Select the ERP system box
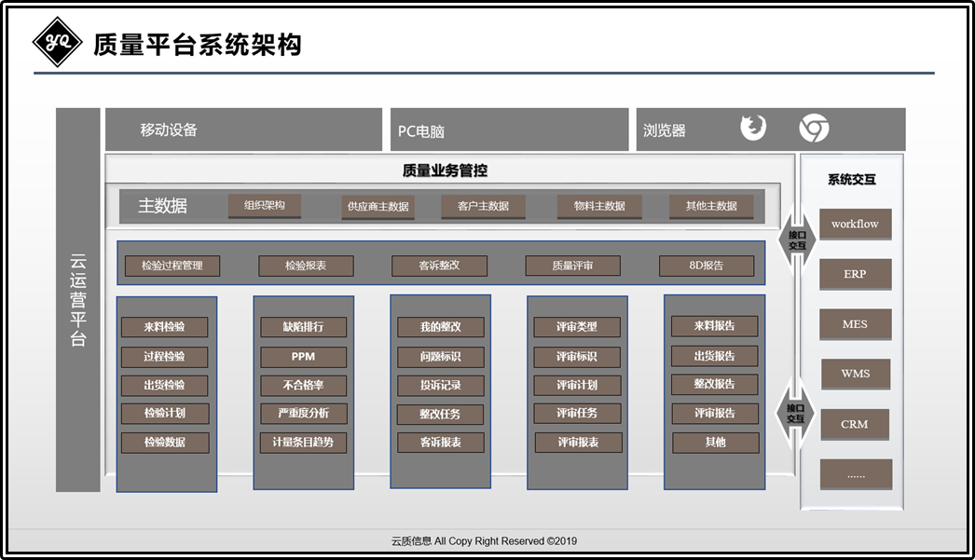The height and width of the screenshot is (560, 975). click(x=855, y=274)
